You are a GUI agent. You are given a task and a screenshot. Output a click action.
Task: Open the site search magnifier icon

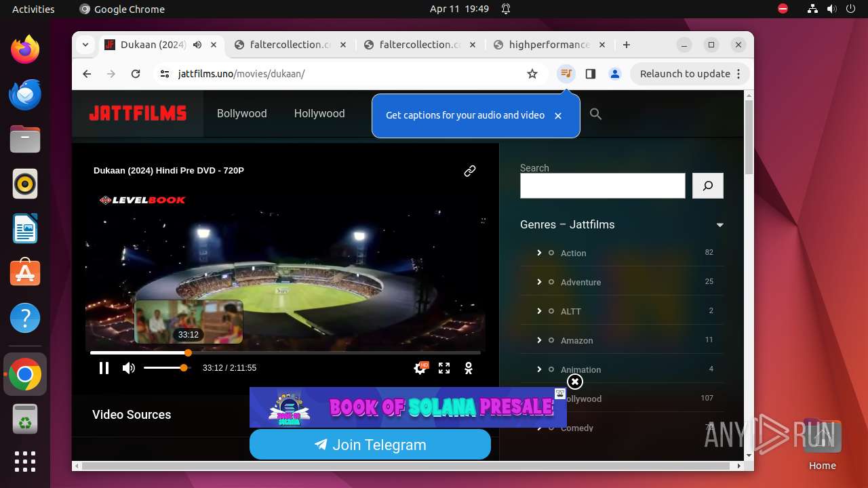pyautogui.click(x=595, y=114)
